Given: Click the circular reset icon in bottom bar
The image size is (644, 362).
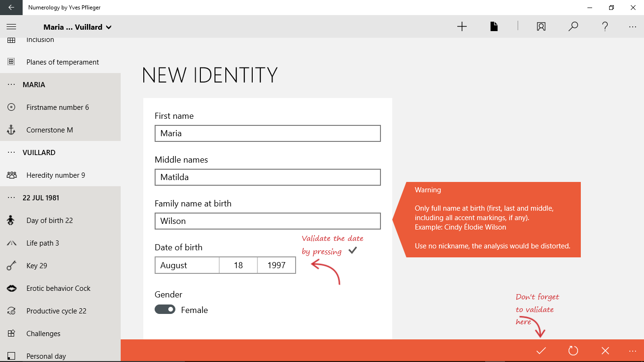Looking at the screenshot, I should click(x=573, y=351).
